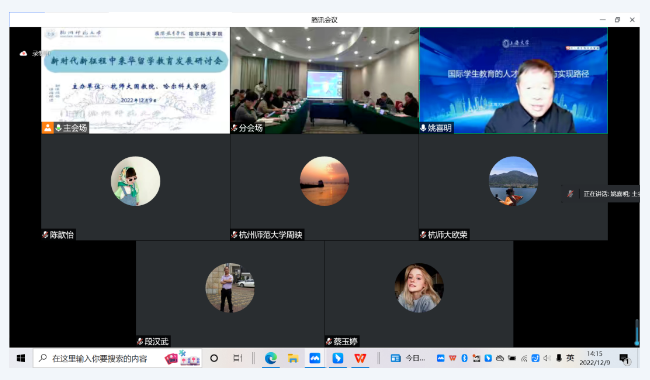Select the active speaker 姚喜明 video tile
The height and width of the screenshot is (380, 650).
[x=514, y=80]
